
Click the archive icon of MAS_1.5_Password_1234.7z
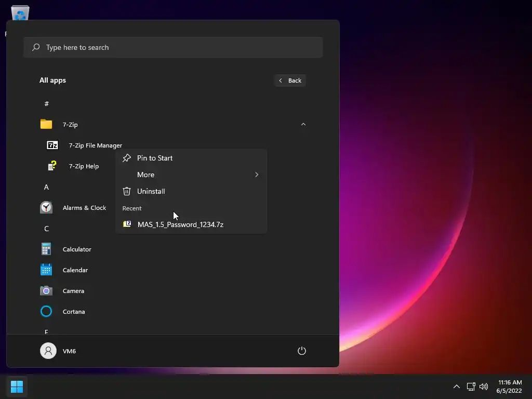[127, 224]
